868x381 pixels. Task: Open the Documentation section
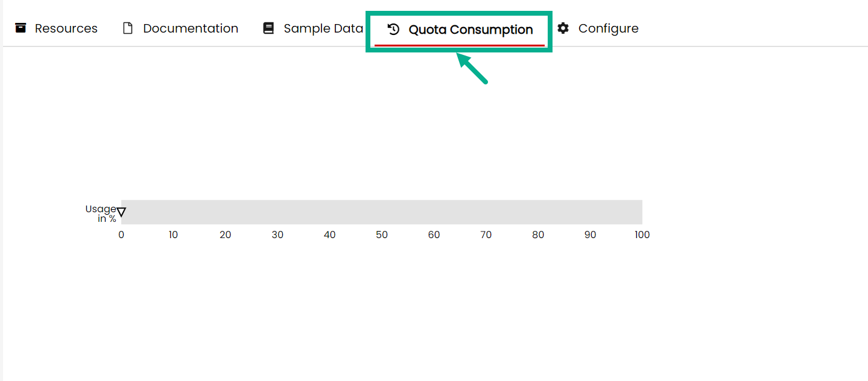point(189,28)
